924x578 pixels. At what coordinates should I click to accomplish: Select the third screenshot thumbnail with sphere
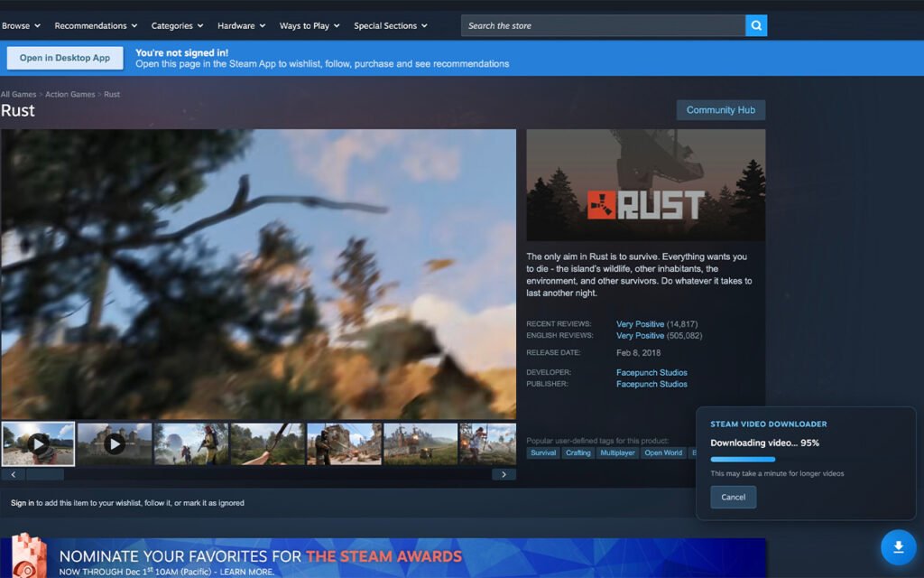(x=191, y=443)
